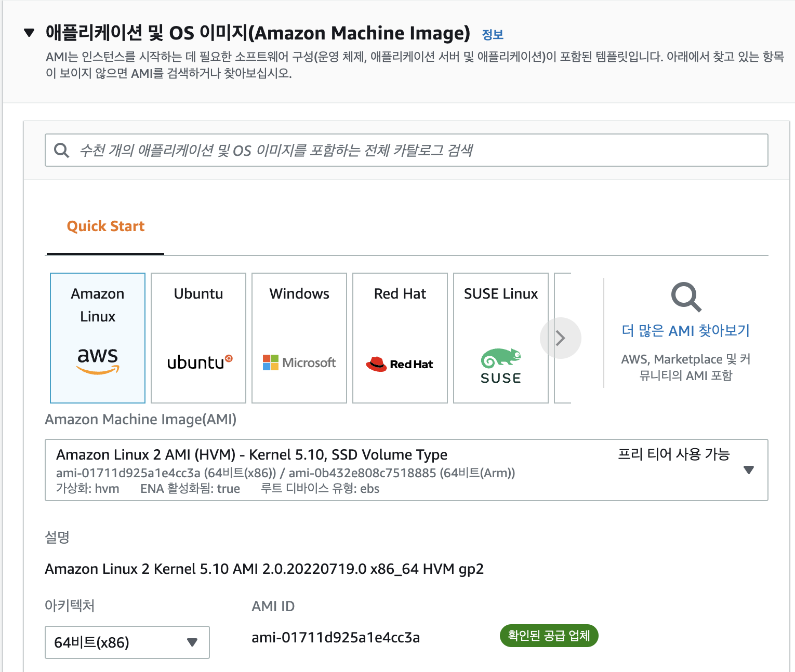Click the Red Hat logo icon
The image size is (795, 672).
400,364
